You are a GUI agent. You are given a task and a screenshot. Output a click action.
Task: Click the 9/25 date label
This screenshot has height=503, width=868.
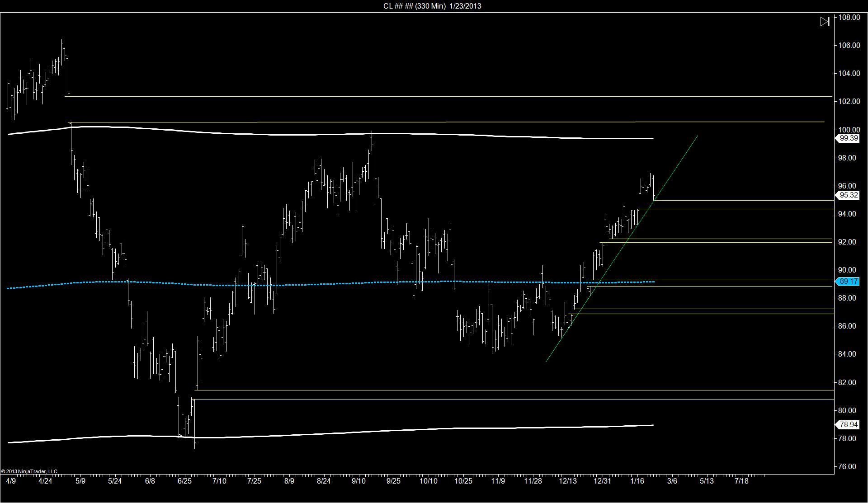[393, 481]
